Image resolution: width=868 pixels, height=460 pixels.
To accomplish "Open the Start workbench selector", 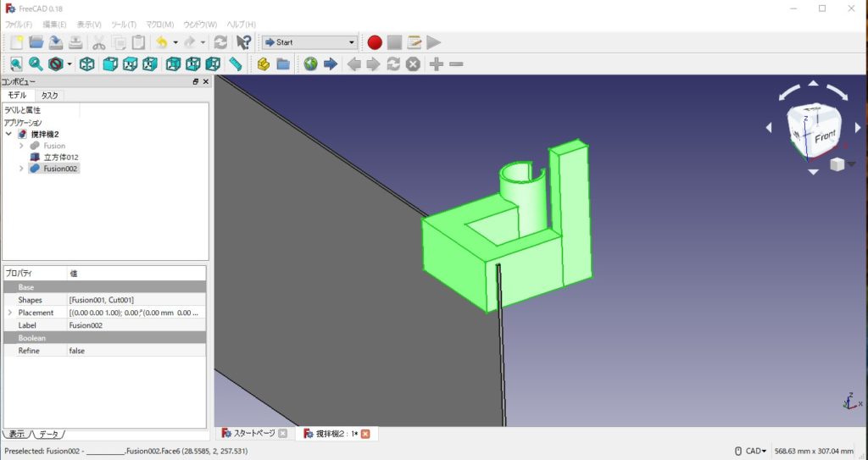I will coord(309,42).
